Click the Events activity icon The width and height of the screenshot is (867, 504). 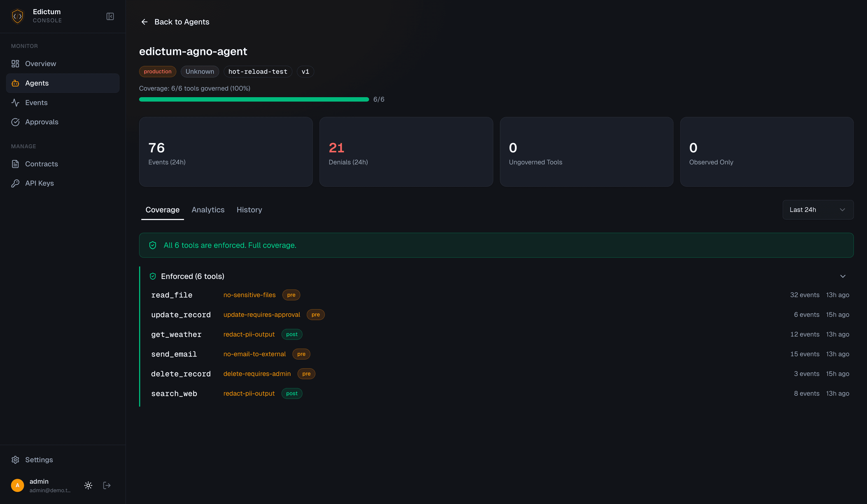coord(16,102)
